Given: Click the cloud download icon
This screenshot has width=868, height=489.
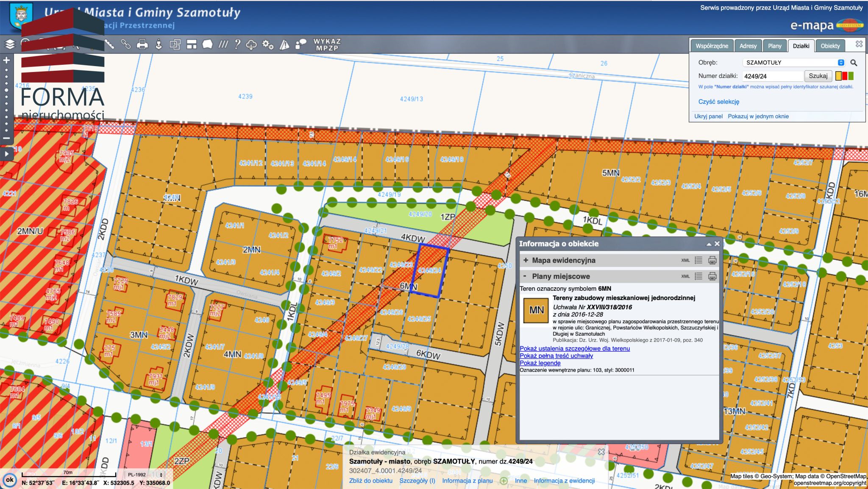Looking at the screenshot, I should tap(251, 44).
